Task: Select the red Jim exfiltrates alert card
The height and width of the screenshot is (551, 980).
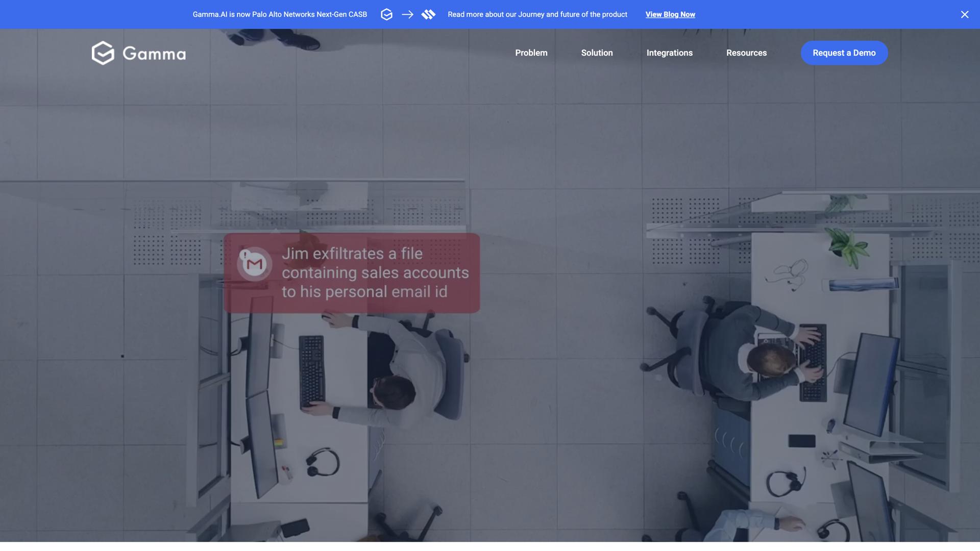Action: 352,273
